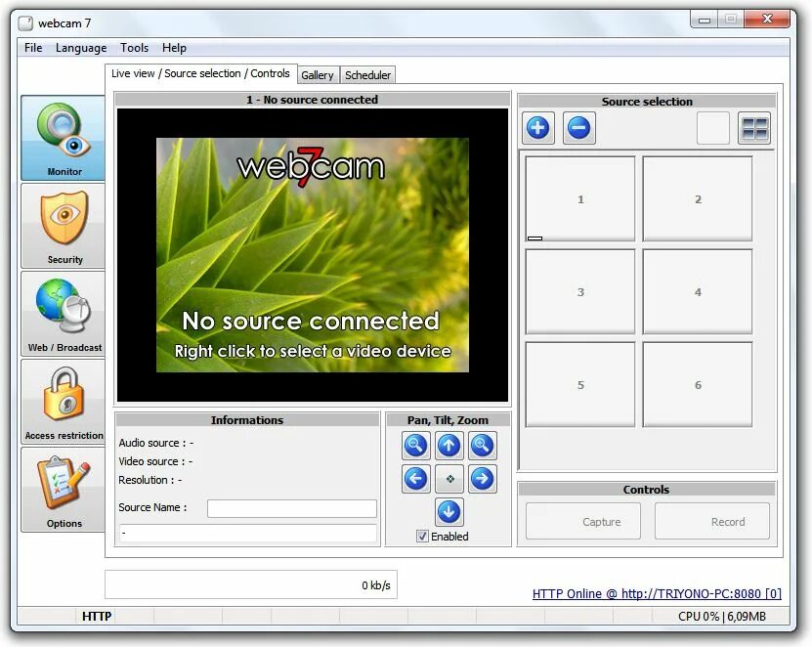The image size is (812, 647).
Task: Click the 'Audio source : -' text
Action: click(x=156, y=443)
